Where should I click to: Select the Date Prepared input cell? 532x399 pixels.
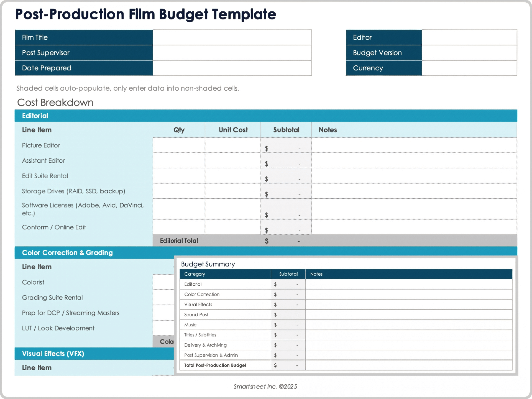232,68
